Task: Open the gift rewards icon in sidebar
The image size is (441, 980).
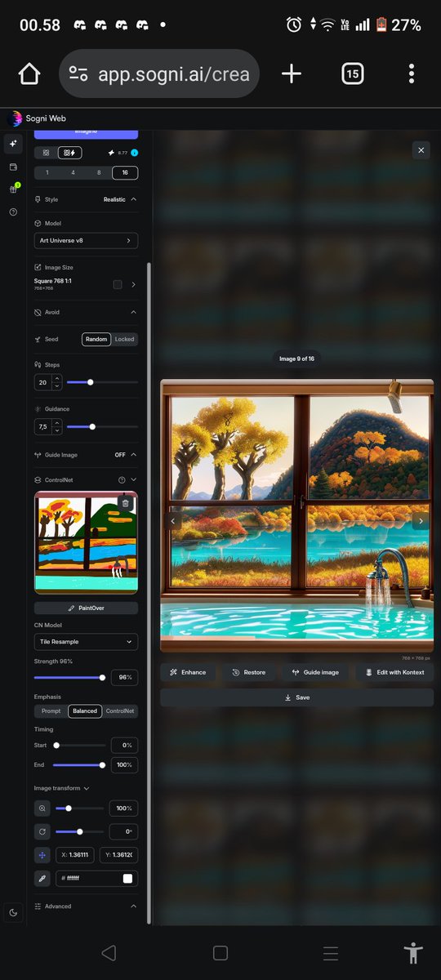Action: tap(12, 189)
